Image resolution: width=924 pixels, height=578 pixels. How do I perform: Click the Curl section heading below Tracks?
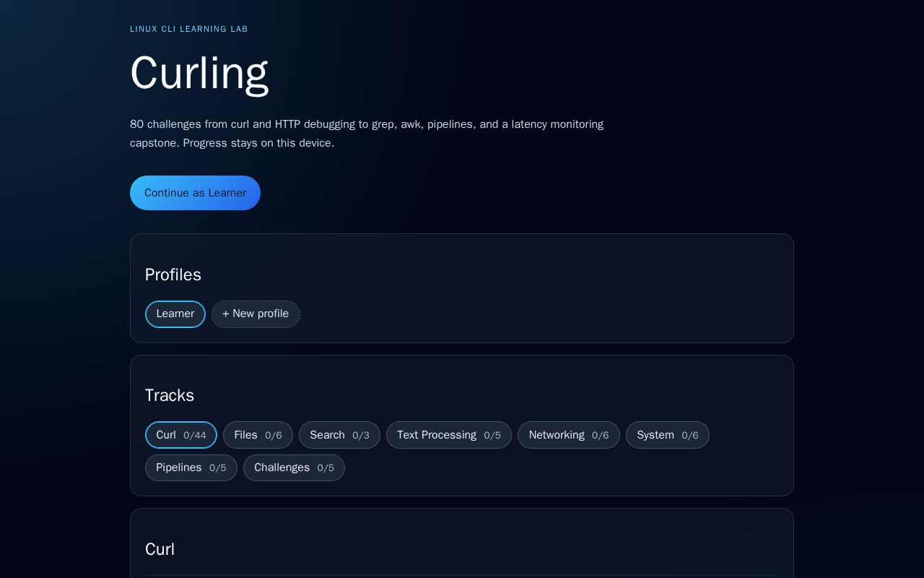[x=160, y=549]
